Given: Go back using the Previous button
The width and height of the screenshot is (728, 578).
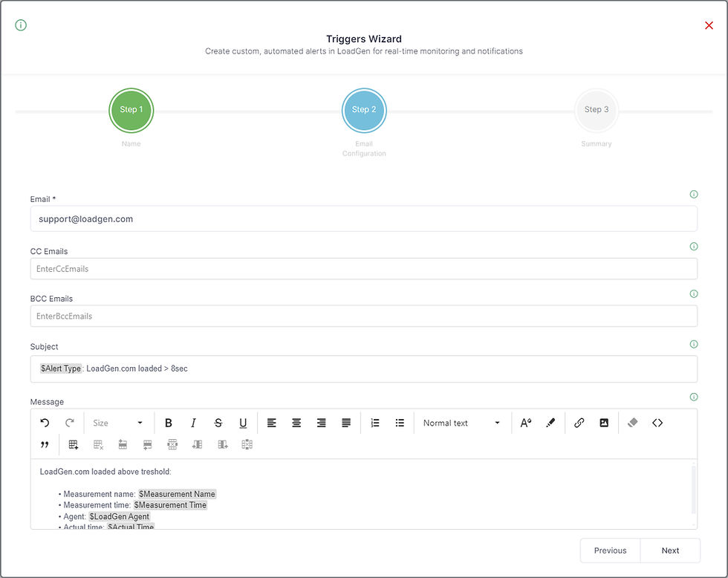Looking at the screenshot, I should 610,551.
